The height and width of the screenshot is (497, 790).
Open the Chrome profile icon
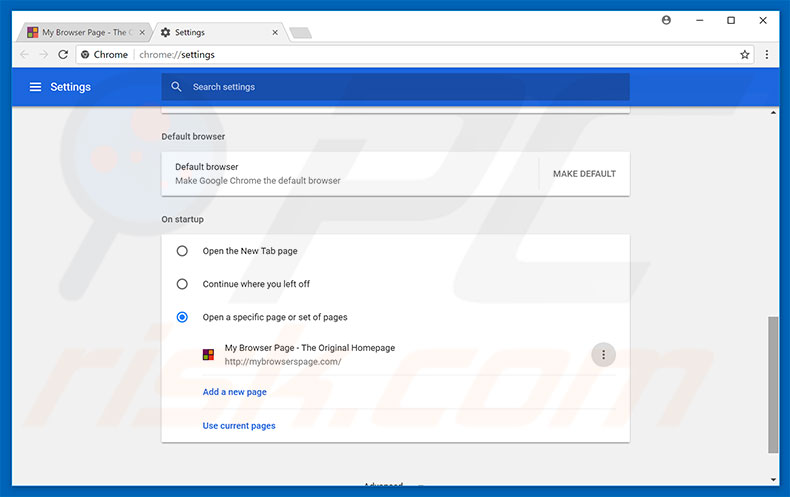666,20
